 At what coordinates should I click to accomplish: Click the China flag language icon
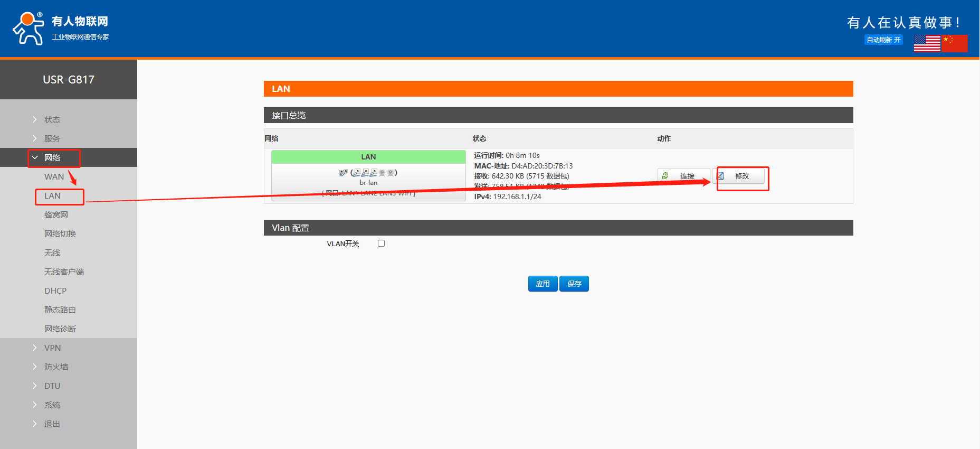955,43
